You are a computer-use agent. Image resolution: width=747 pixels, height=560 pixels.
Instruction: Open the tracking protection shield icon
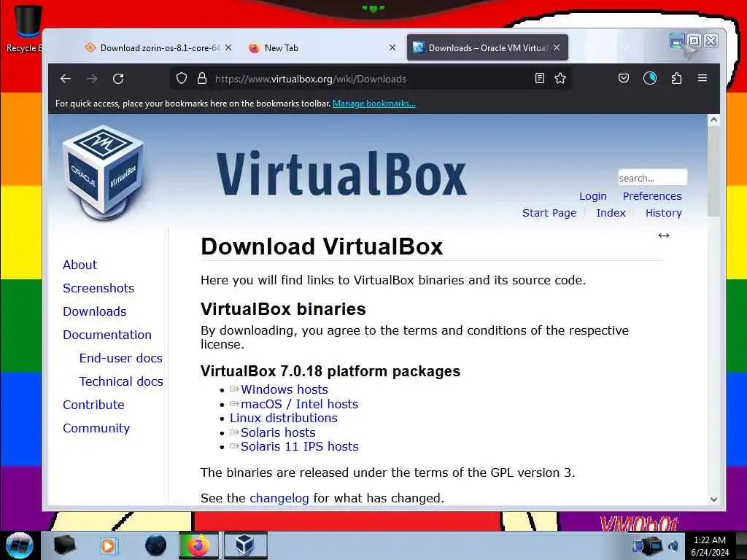point(182,79)
